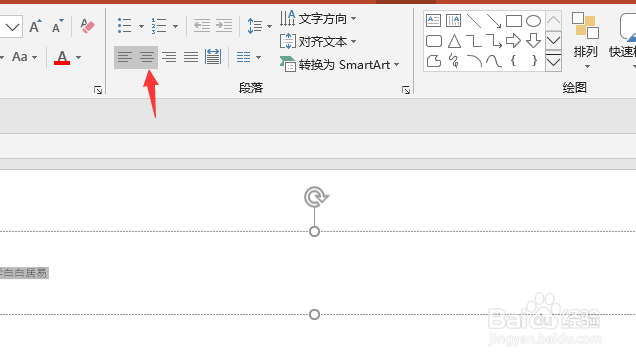The width and height of the screenshot is (636, 361).
Task: Select the straight line shape
Action: [473, 21]
